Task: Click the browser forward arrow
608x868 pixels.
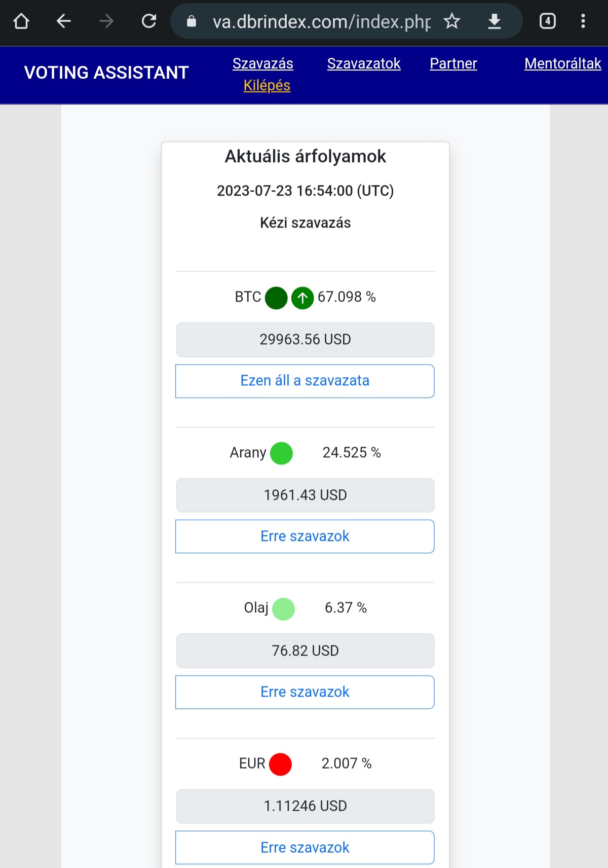Action: 106,21
